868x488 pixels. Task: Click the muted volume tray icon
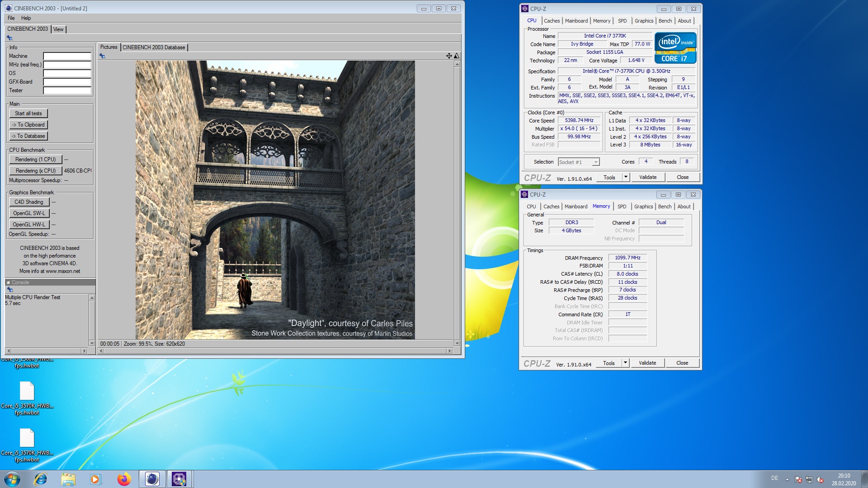[820, 479]
